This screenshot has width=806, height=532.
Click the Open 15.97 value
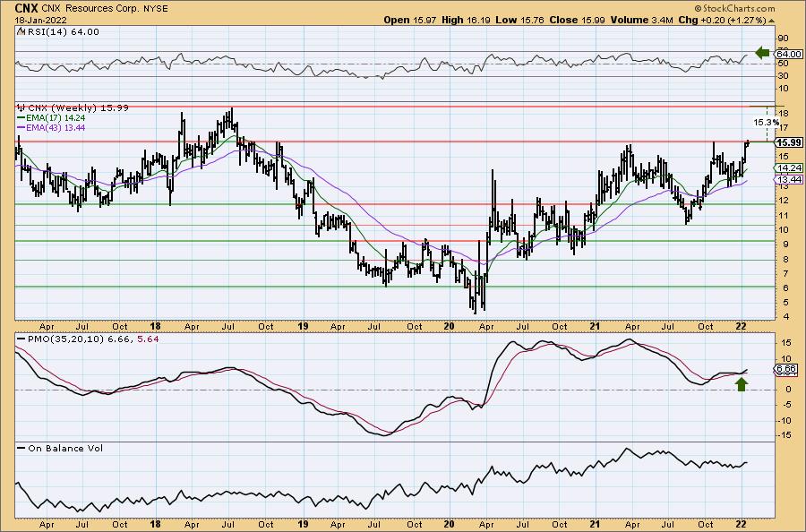coord(411,20)
